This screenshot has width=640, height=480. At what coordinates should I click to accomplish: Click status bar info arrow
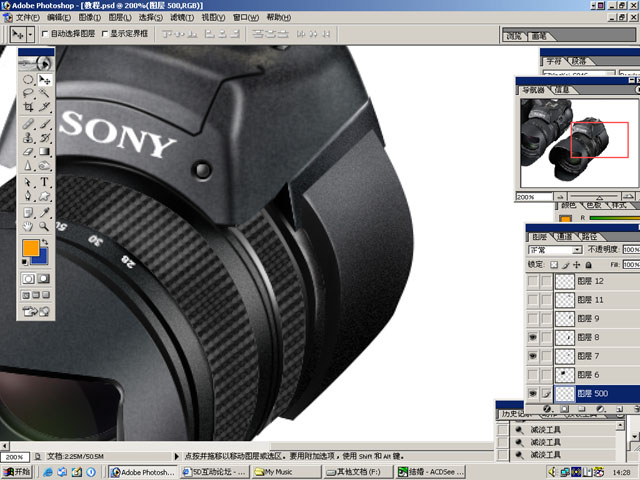click(177, 456)
